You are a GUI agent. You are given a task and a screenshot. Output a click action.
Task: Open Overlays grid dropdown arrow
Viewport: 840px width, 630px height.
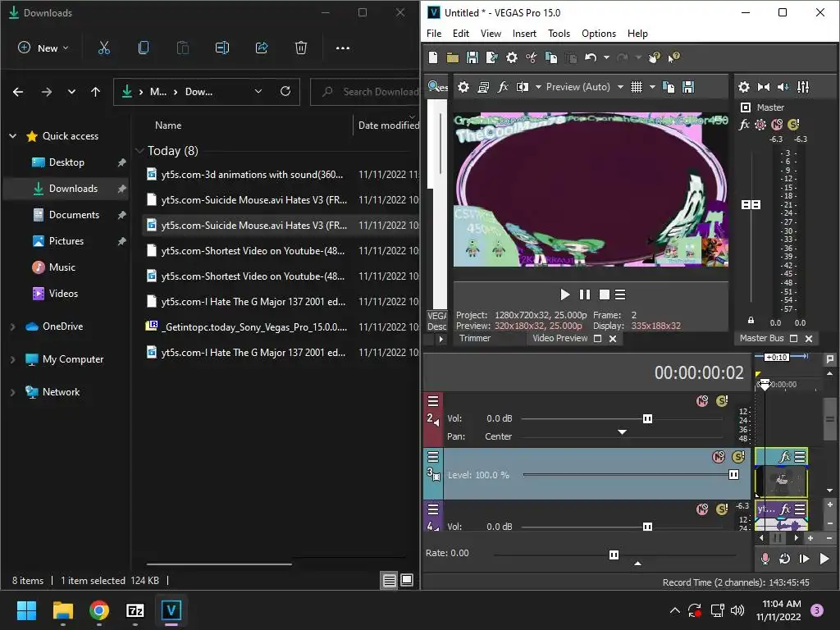652,87
